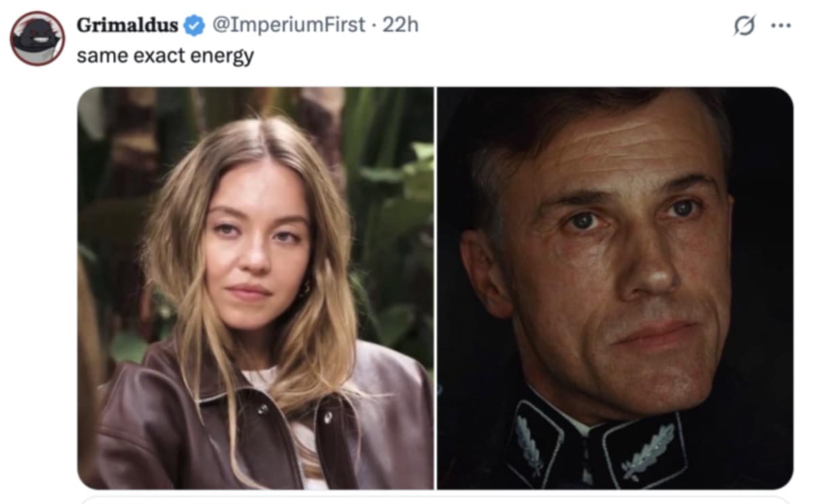Viewport: 829px width, 504px height.
Task: Open the Grimaldus profile avatar
Action: (x=37, y=38)
